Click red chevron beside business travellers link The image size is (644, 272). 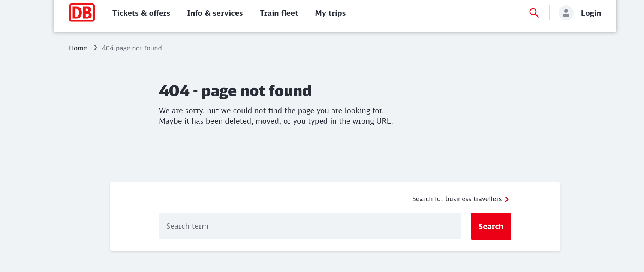coord(507,199)
